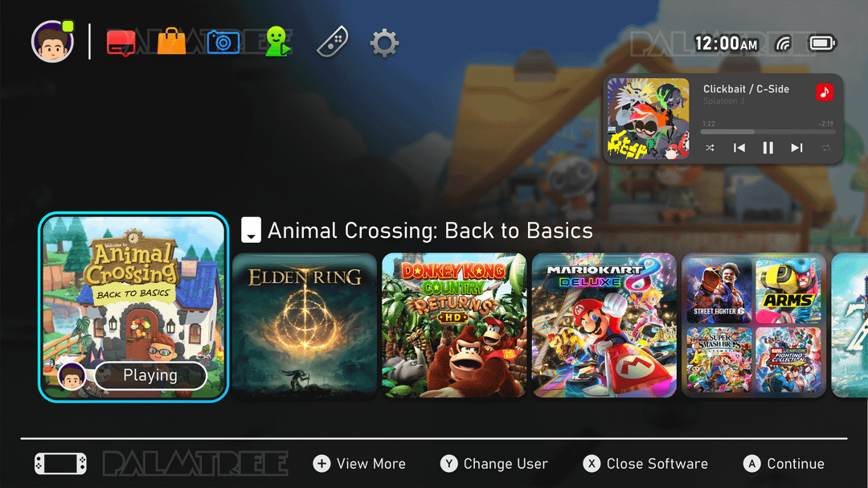Open the blue Album camera icon
This screenshot has height=488, width=868.
223,43
